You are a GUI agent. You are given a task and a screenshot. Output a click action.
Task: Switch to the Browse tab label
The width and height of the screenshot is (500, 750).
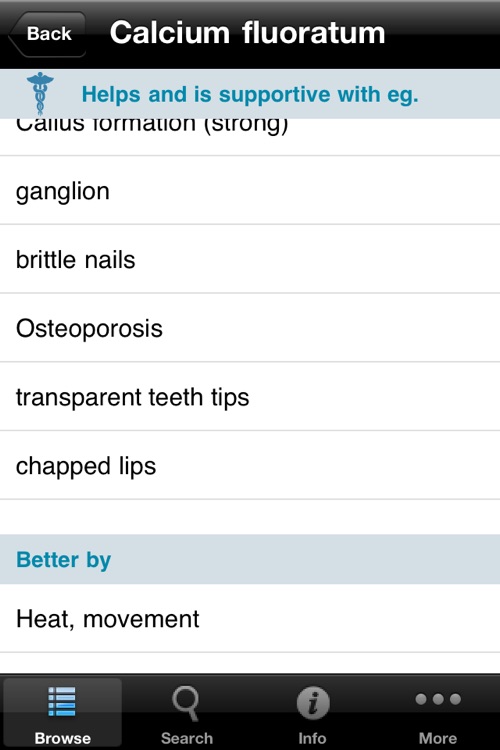pos(62,738)
